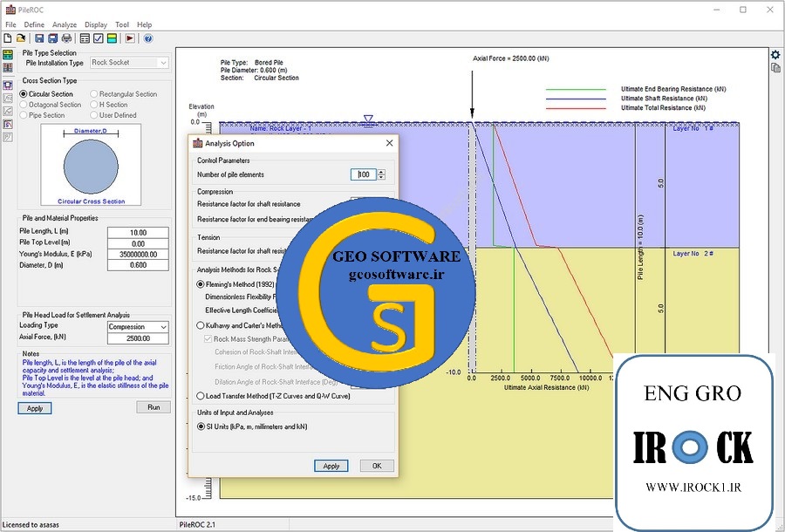785x532 pixels.
Task: Click the New file toolbar icon
Action: point(8,38)
